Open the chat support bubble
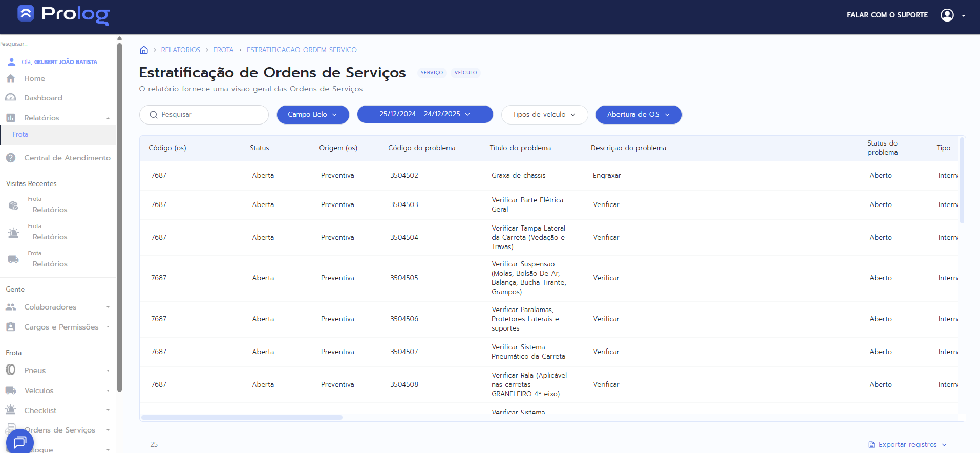980x453 pixels. 20,442
